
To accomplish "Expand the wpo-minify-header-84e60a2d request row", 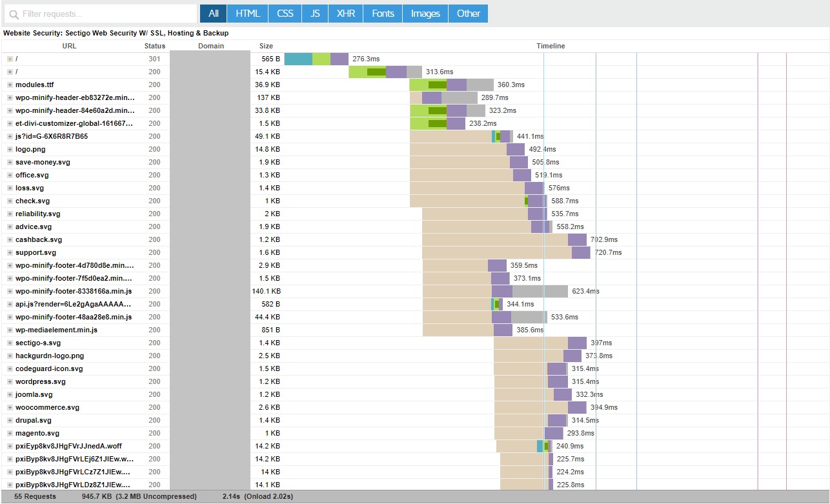I will pyautogui.click(x=10, y=110).
